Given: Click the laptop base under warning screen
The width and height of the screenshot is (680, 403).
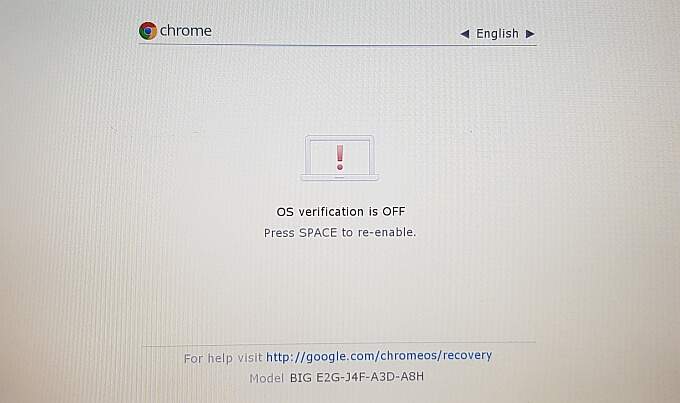Looking at the screenshot, I should coord(340,177).
